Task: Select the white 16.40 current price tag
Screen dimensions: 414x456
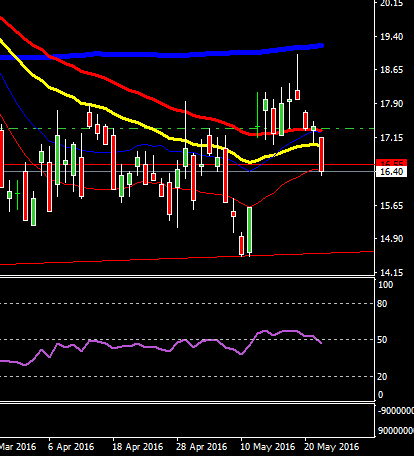Action: [391, 172]
